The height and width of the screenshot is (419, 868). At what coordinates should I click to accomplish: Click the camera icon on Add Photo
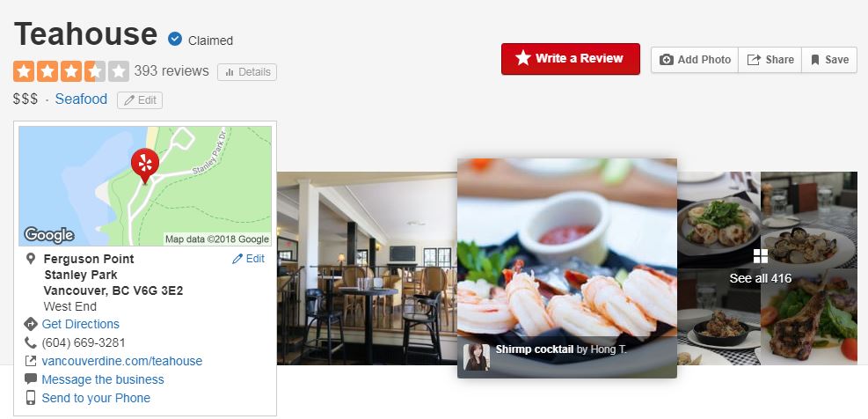667,60
